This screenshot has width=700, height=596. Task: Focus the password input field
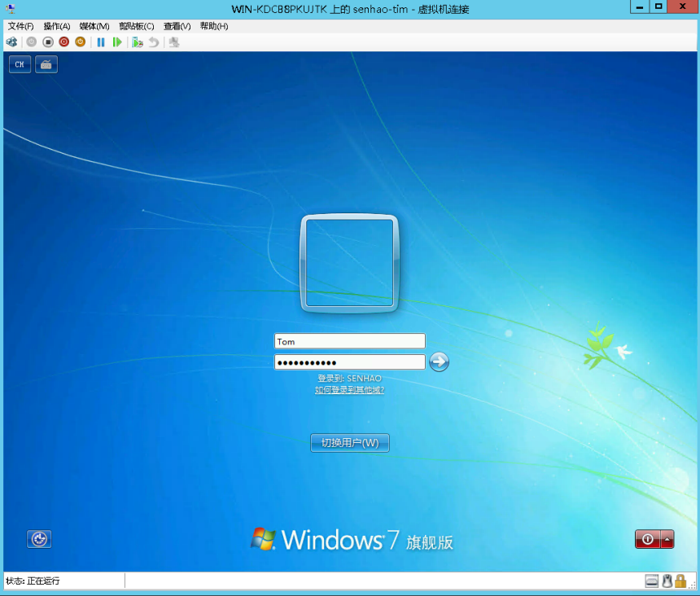click(349, 362)
